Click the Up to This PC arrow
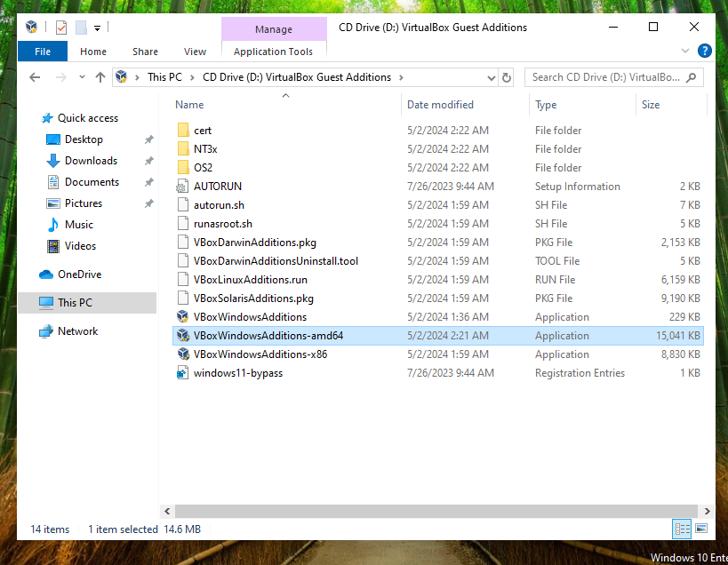This screenshot has height=565, width=728. (100, 77)
